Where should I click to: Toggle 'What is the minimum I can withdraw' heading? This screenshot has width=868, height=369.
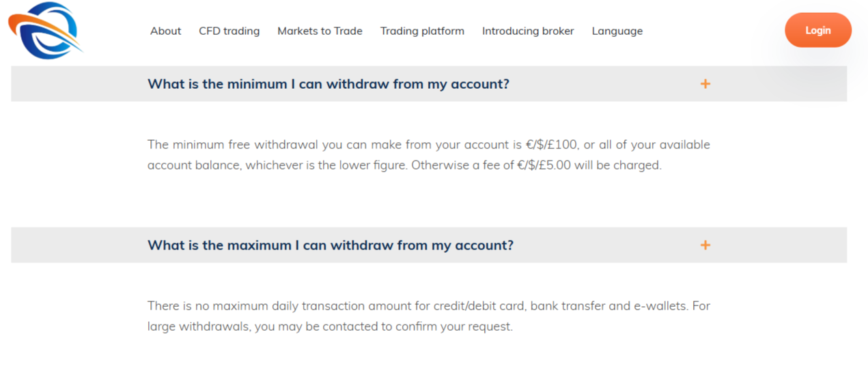[x=328, y=84]
